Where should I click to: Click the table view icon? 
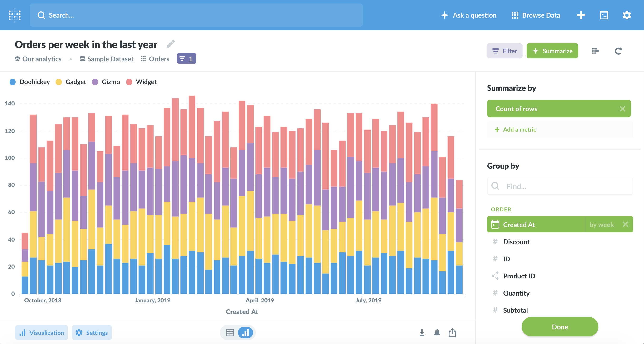pos(230,333)
